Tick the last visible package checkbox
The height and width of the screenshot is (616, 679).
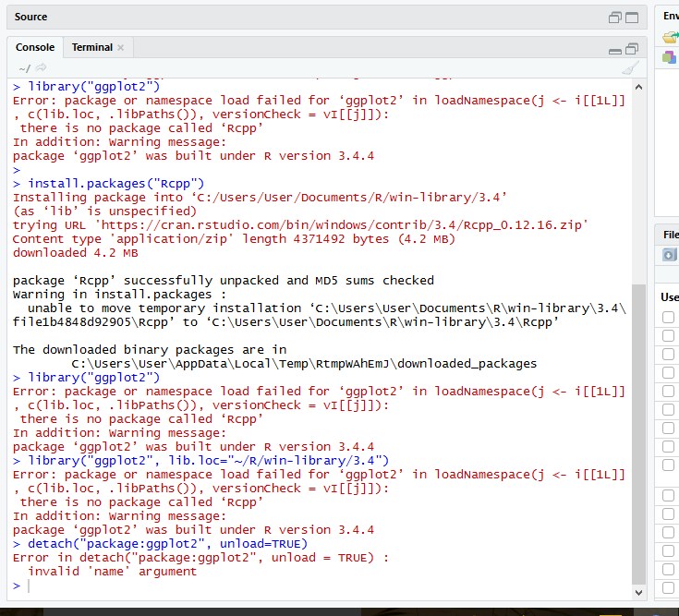(x=668, y=587)
